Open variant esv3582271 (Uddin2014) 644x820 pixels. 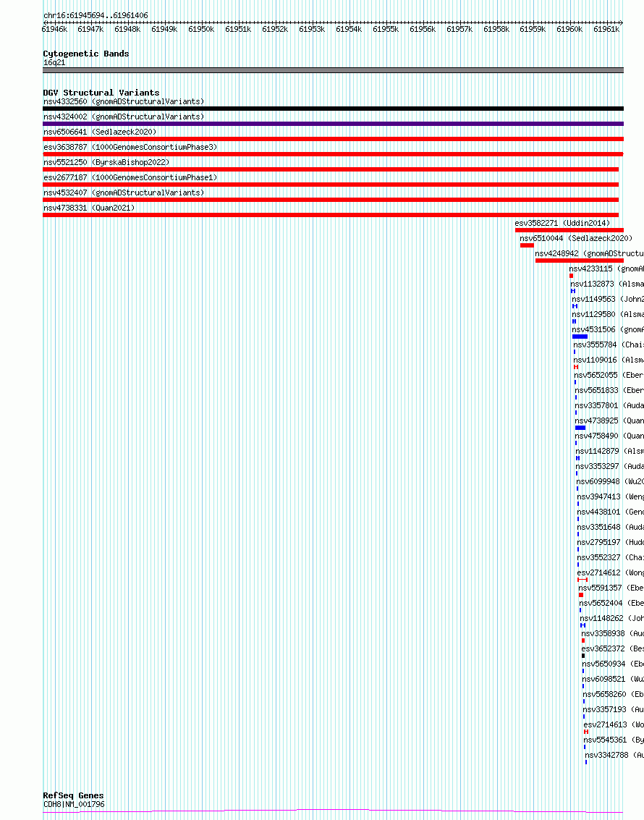(562, 223)
